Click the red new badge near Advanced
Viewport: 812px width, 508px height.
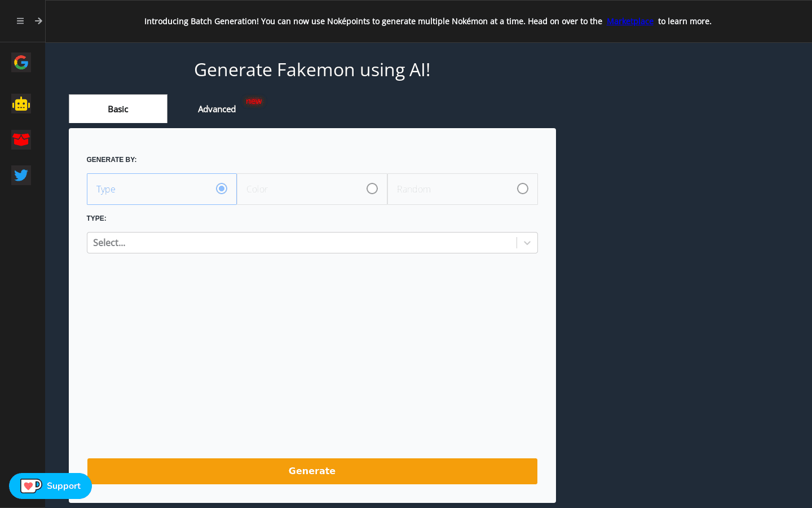click(x=254, y=101)
